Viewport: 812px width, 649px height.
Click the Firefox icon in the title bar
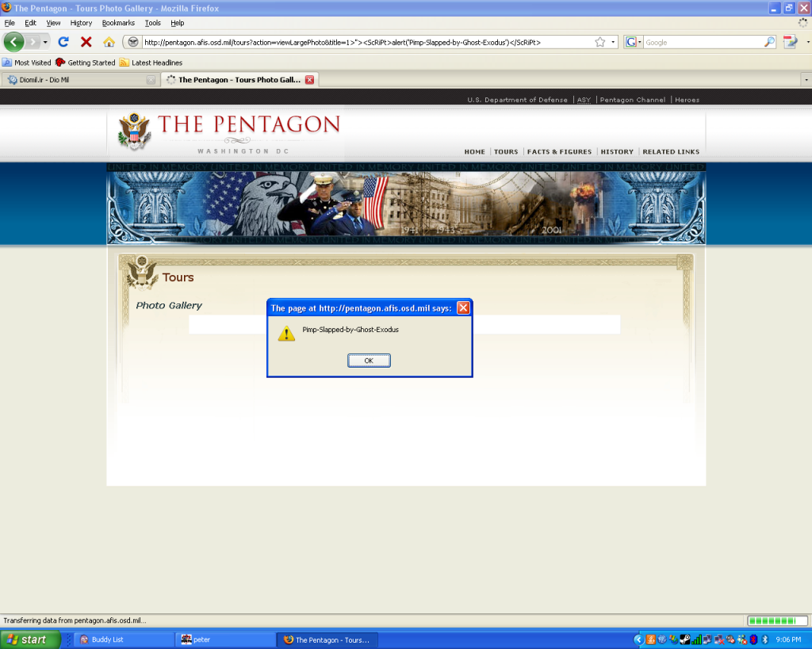click(6, 8)
